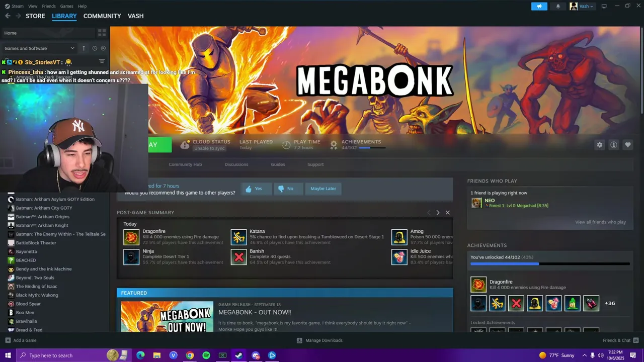Open Megabonk settings gear icon
Viewport: 644px width, 362px height.
point(599,145)
